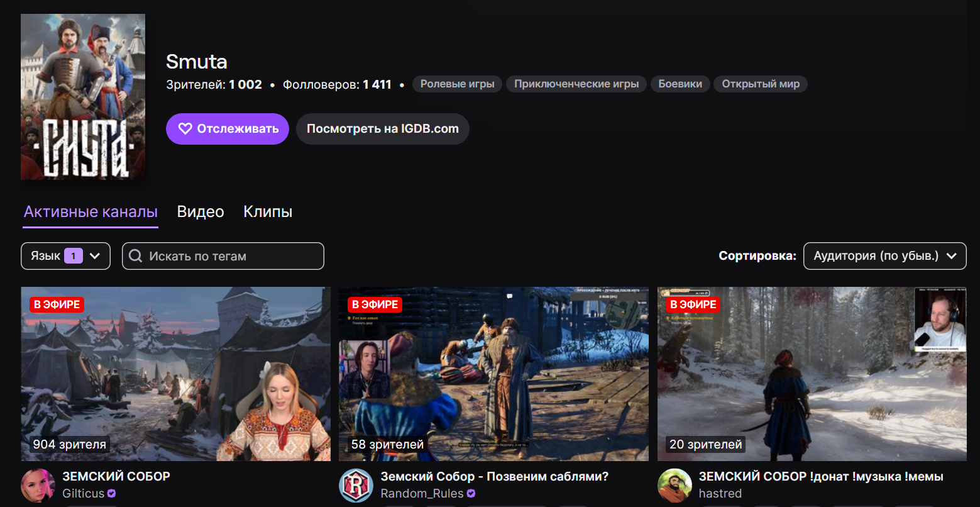Open the Gilticus stream thumbnail with 904 viewers
Viewport: 980px width, 507px height.
coord(176,374)
